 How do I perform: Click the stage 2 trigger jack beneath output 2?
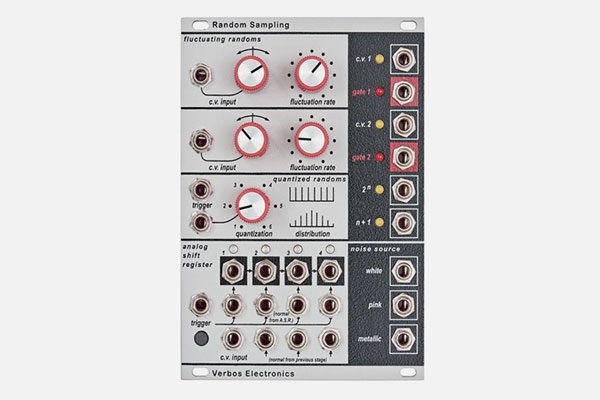pos(265,305)
